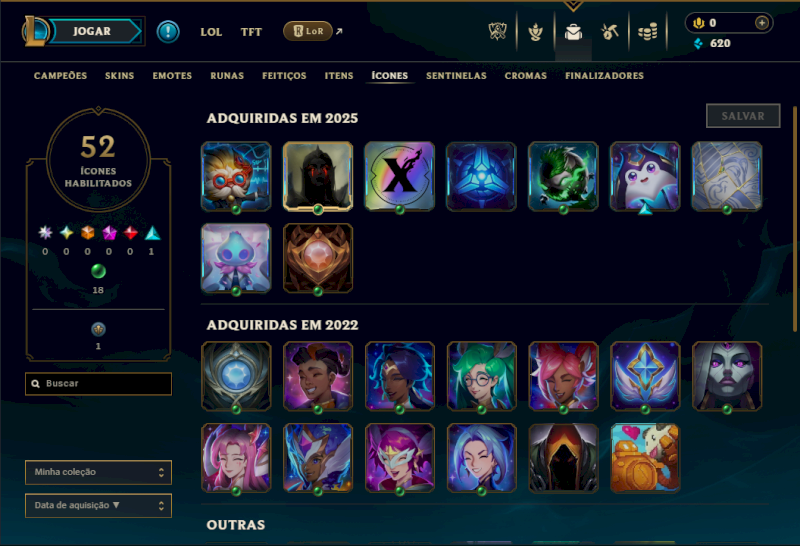Open the store coins icon
800x546 pixels.
[x=647, y=32]
